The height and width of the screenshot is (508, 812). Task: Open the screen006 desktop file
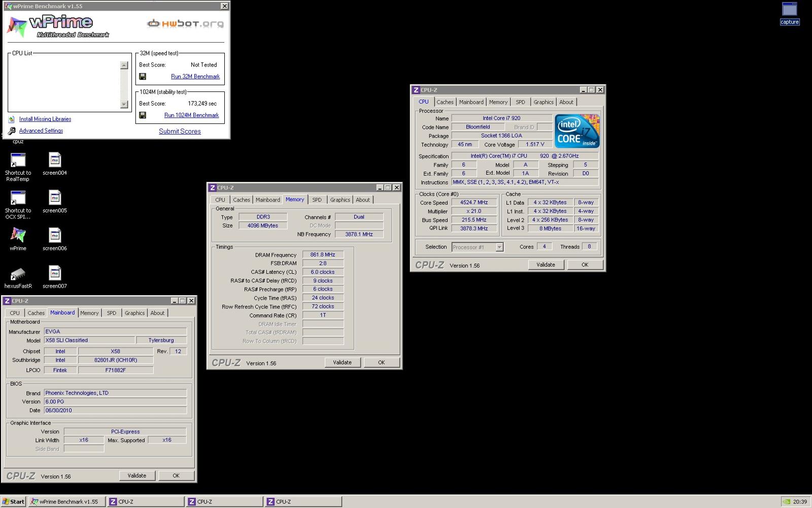[55, 239]
